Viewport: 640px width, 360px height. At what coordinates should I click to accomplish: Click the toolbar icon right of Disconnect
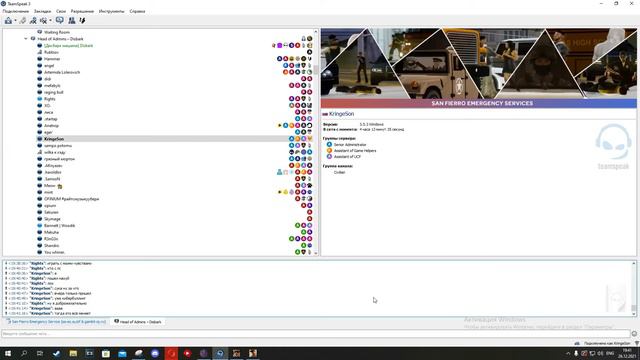(33, 20)
